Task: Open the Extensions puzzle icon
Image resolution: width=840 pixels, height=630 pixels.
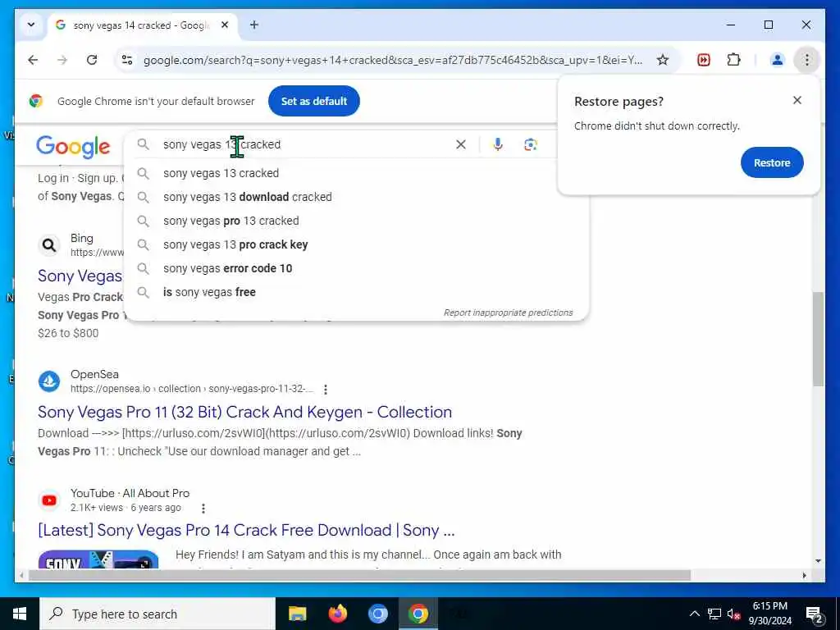Action: (734, 60)
